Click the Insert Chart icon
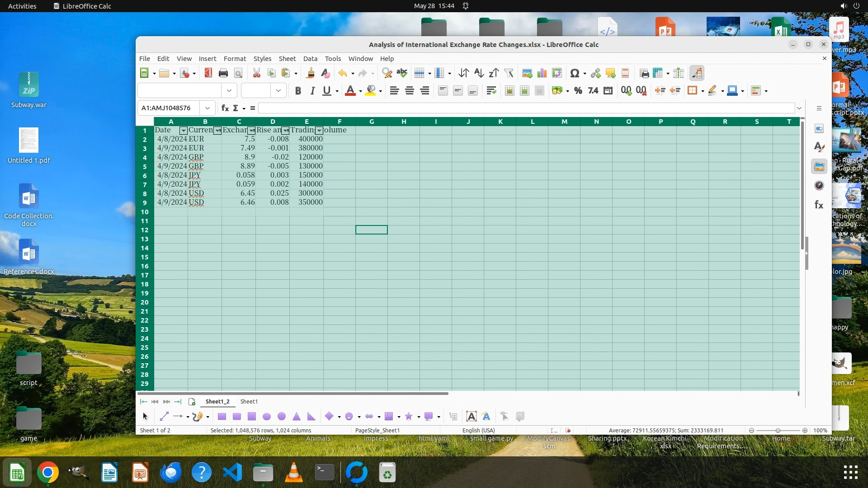The width and height of the screenshot is (868, 488). click(x=542, y=73)
